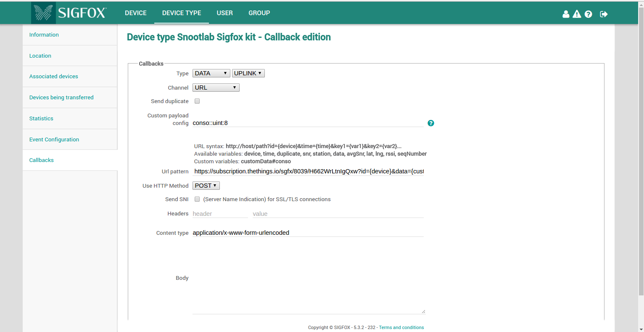Viewport: 644px width, 332px height.
Task: Show help for custom payload config
Action: pyautogui.click(x=431, y=123)
